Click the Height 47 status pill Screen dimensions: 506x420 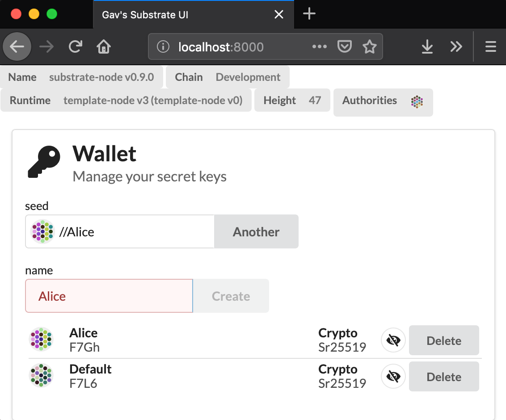(292, 101)
